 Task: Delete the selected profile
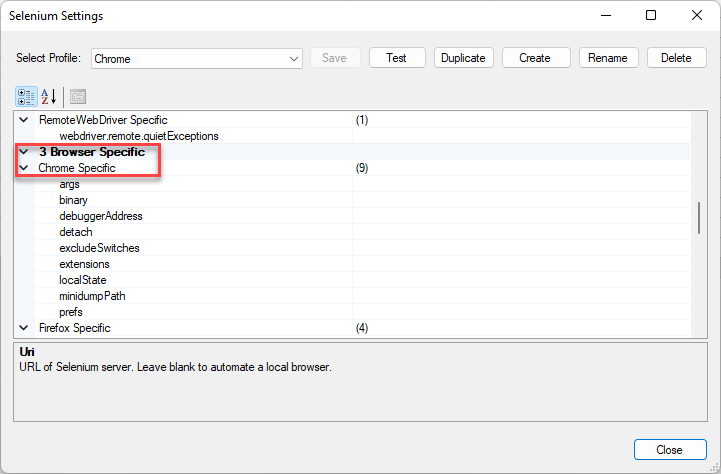pyautogui.click(x=676, y=58)
